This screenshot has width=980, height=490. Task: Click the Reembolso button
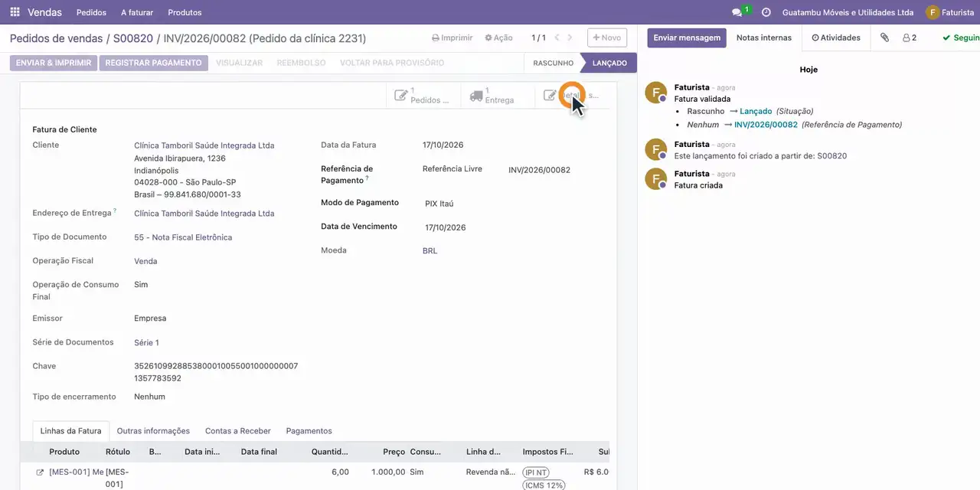301,63
